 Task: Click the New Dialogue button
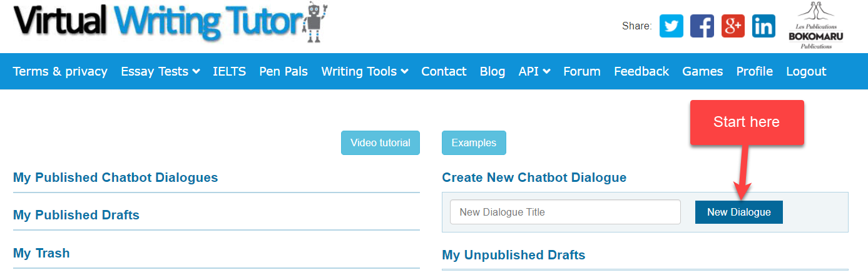click(738, 212)
